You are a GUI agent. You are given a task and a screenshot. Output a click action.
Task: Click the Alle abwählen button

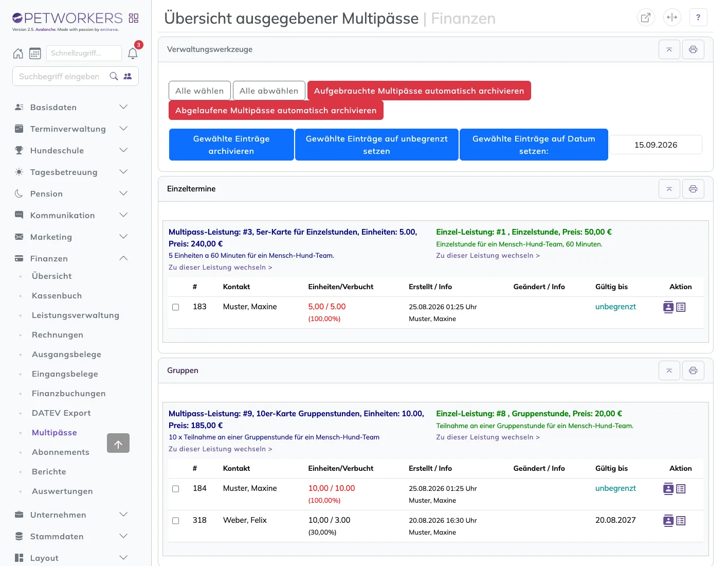coord(269,91)
